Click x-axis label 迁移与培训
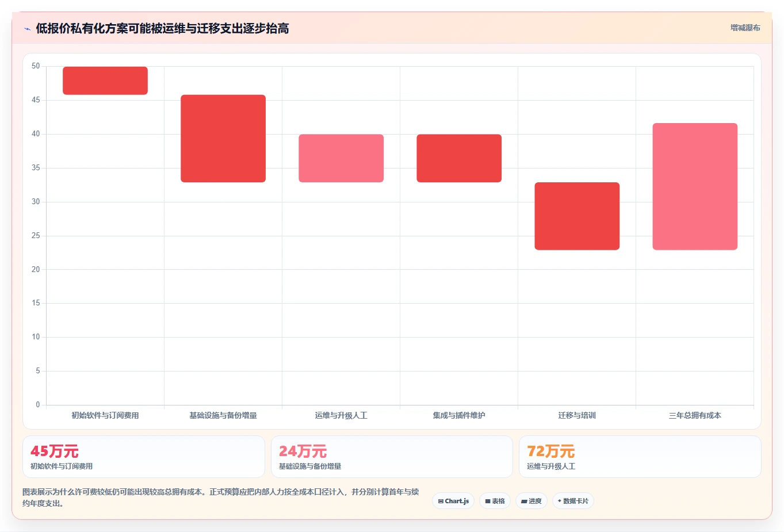This screenshot has height=532, width=784. tap(577, 415)
